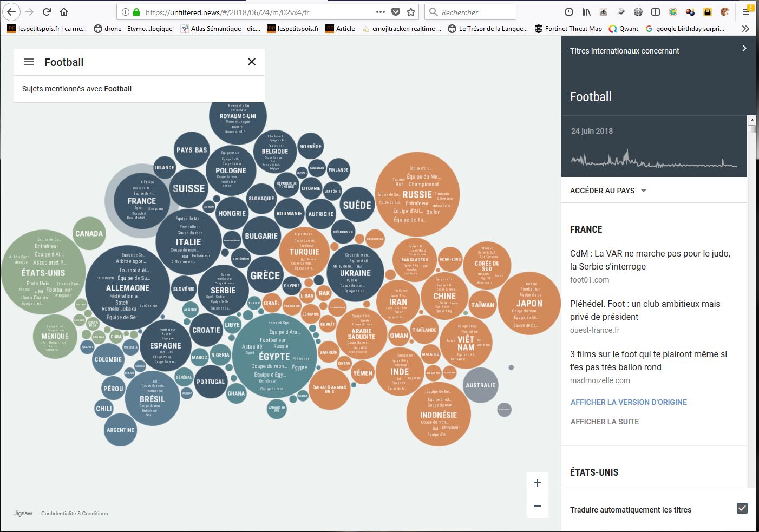Open the Fortinet Threat Map bookmark

(568, 29)
